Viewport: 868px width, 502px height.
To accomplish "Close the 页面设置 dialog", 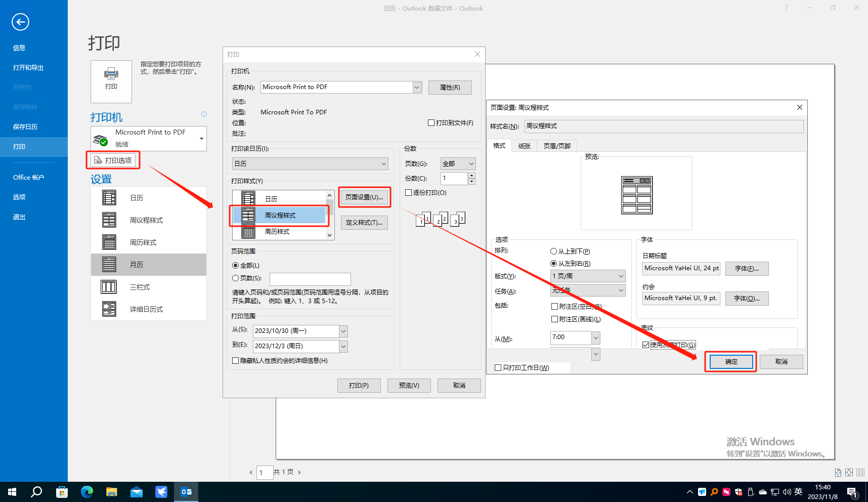I will (x=800, y=107).
